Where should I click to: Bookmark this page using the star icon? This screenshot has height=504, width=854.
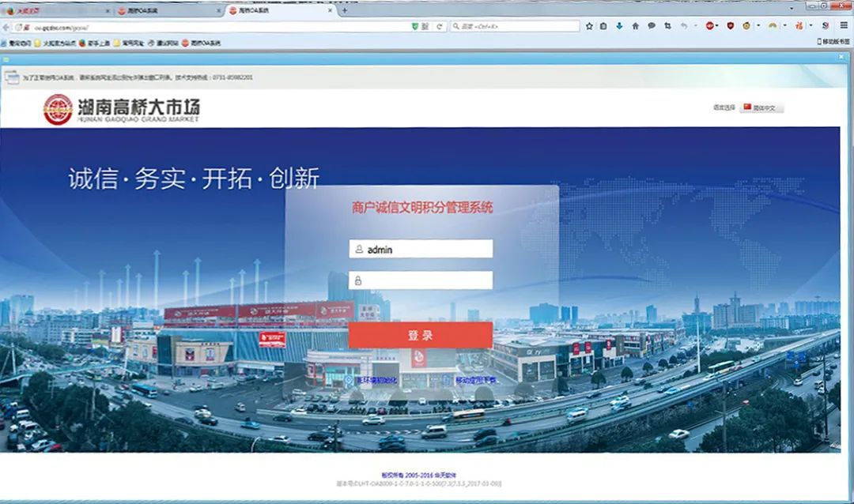tap(589, 26)
